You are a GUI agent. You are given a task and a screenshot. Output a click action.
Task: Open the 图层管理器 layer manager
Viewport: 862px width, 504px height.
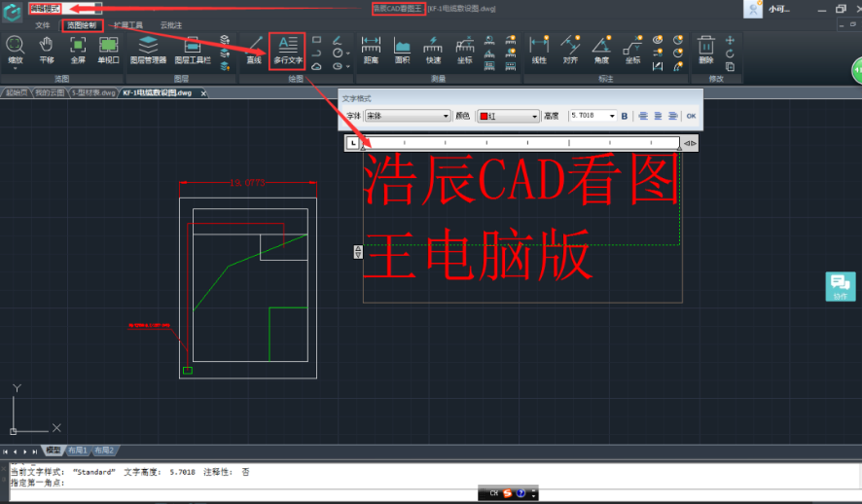(148, 49)
